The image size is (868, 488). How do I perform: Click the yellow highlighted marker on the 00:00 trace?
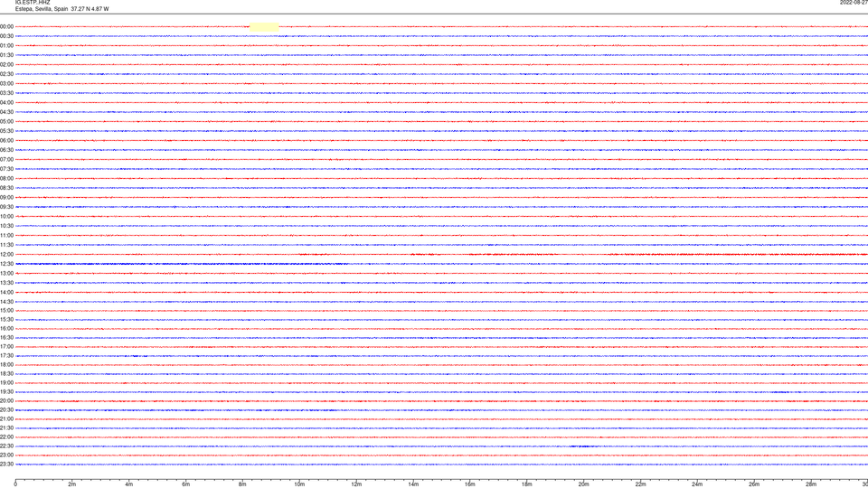[x=264, y=26]
